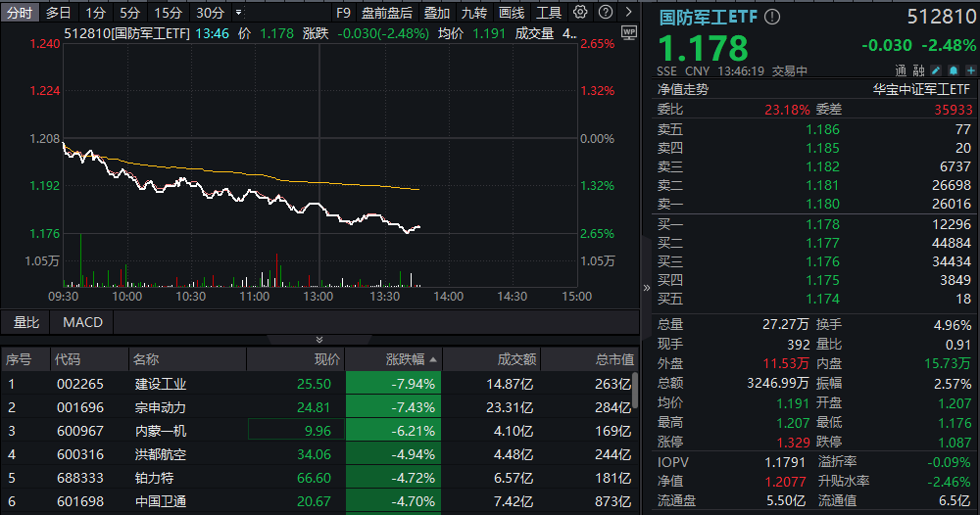Switch to 分时 chart tab
Screen dimensions: 980x515
20,13
